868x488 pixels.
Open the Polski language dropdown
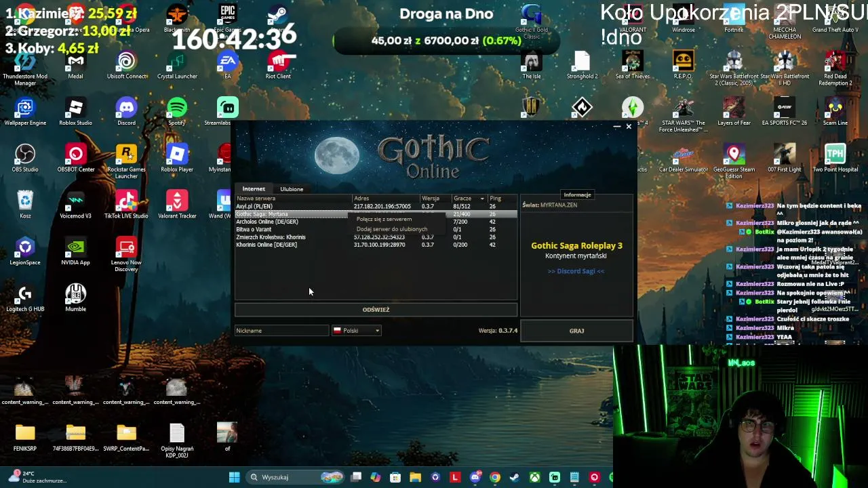point(357,331)
